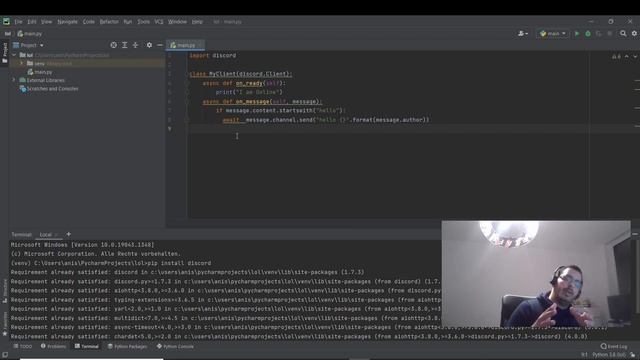Click the 'class MyClient(discord.Client):' line

tap(241, 74)
